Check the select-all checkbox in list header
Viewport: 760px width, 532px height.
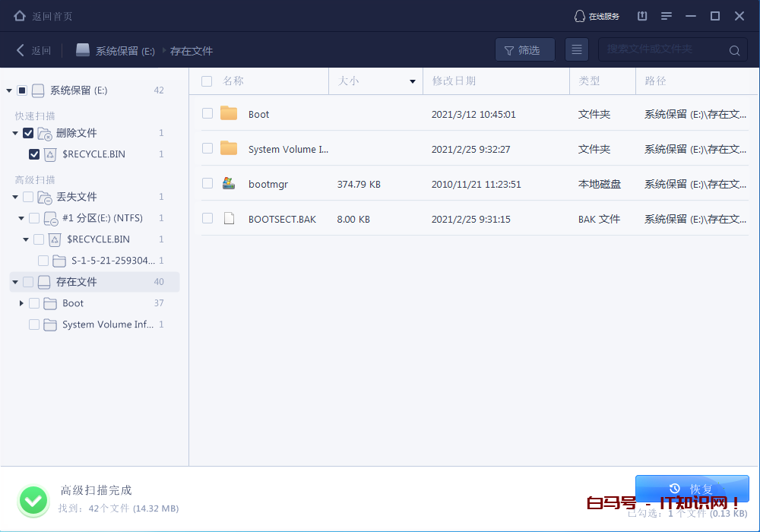click(x=205, y=81)
